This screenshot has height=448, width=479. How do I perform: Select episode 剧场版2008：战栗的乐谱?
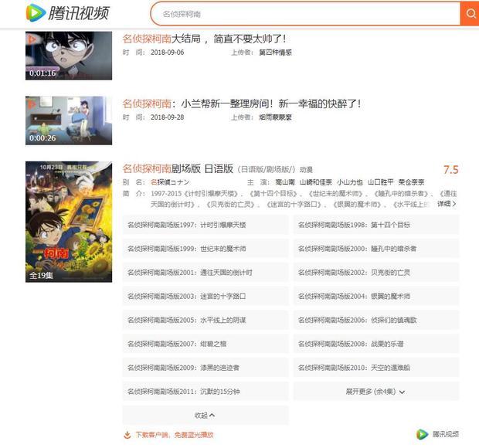point(376,344)
